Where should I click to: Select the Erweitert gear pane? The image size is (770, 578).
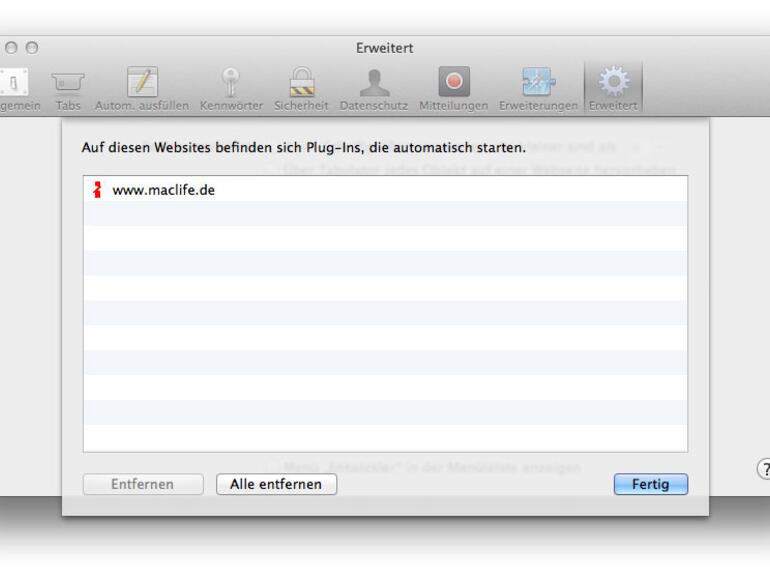point(613,88)
